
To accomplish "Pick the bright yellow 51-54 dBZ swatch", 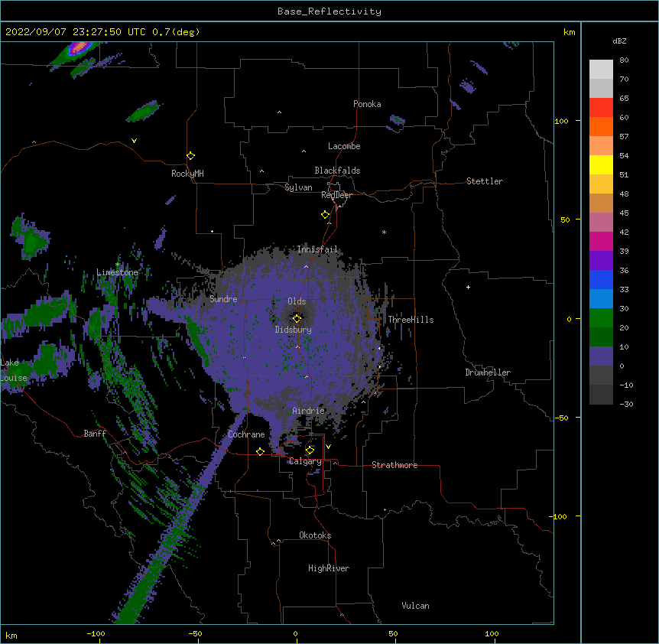I will coord(601,164).
